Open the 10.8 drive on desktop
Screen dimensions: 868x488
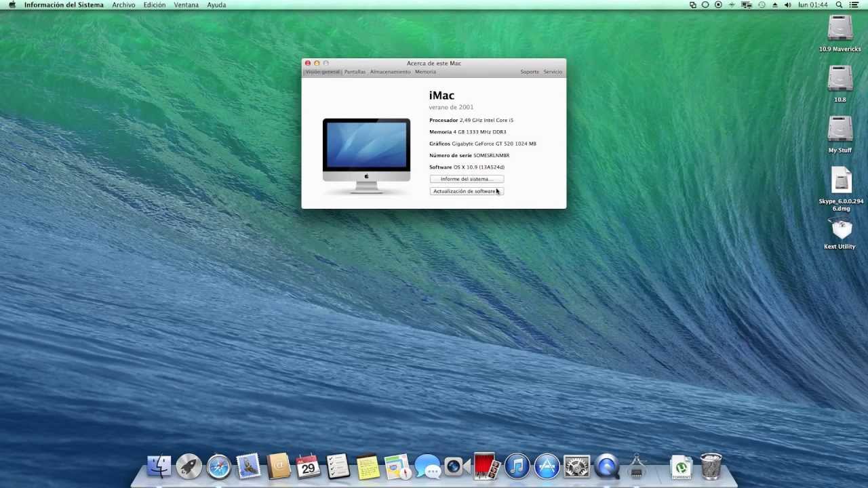pyautogui.click(x=840, y=83)
